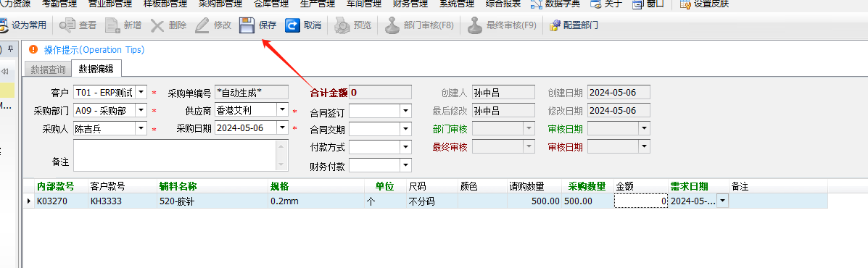868x268 pixels.
Task: Click the Save (保存) floppy disk icon
Action: [247, 25]
